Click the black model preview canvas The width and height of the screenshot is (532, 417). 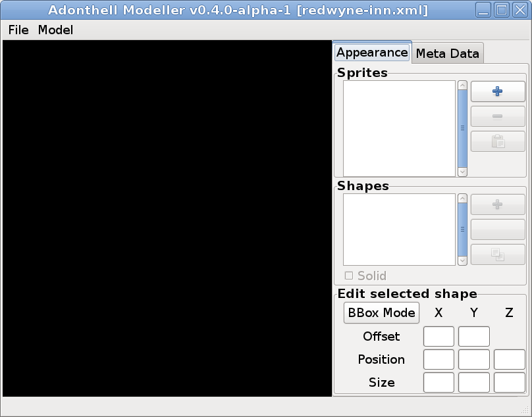pos(167,218)
